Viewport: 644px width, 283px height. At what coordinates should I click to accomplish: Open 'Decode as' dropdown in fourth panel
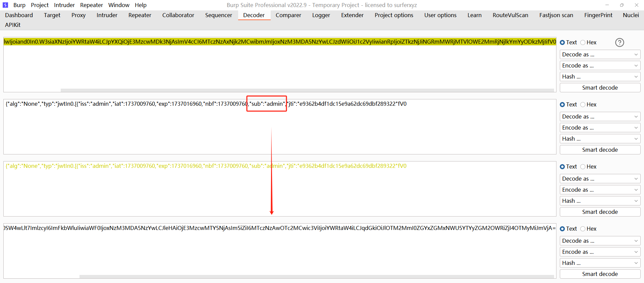[x=600, y=241]
